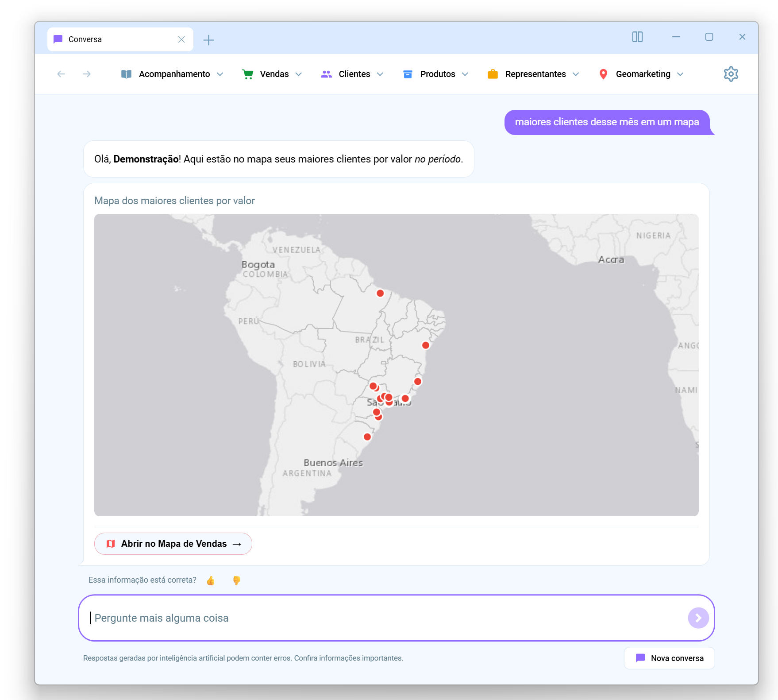Maximize the application window
The image size is (778, 700).
click(709, 37)
